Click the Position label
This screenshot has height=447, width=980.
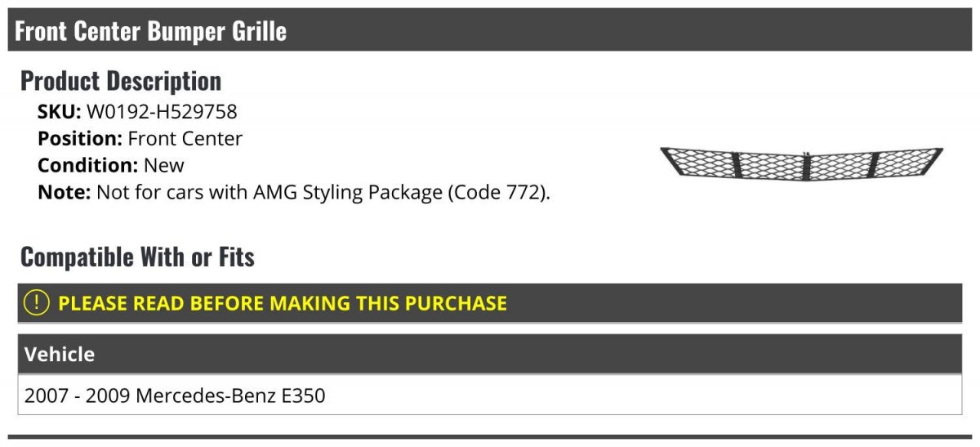[80, 139]
